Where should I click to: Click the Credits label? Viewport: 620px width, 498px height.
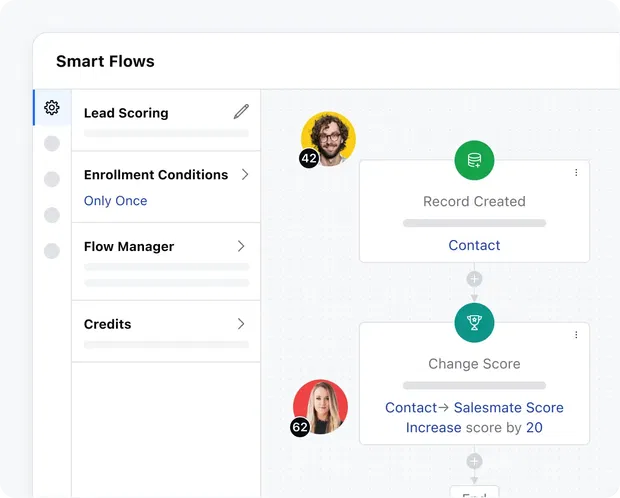pos(108,324)
